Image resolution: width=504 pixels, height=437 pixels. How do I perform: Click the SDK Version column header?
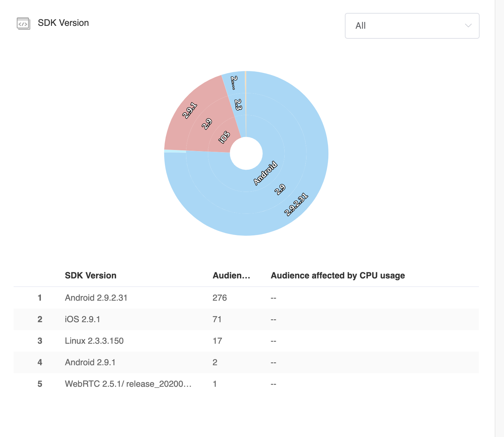point(90,276)
